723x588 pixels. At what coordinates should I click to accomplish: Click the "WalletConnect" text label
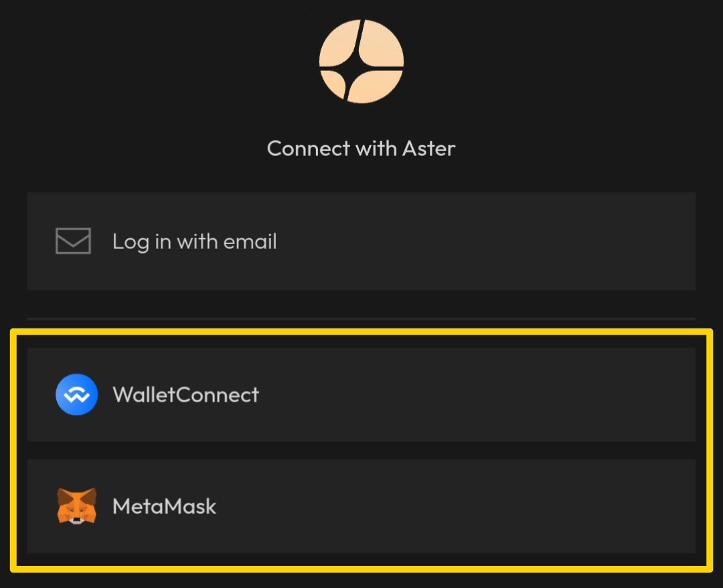[185, 394]
